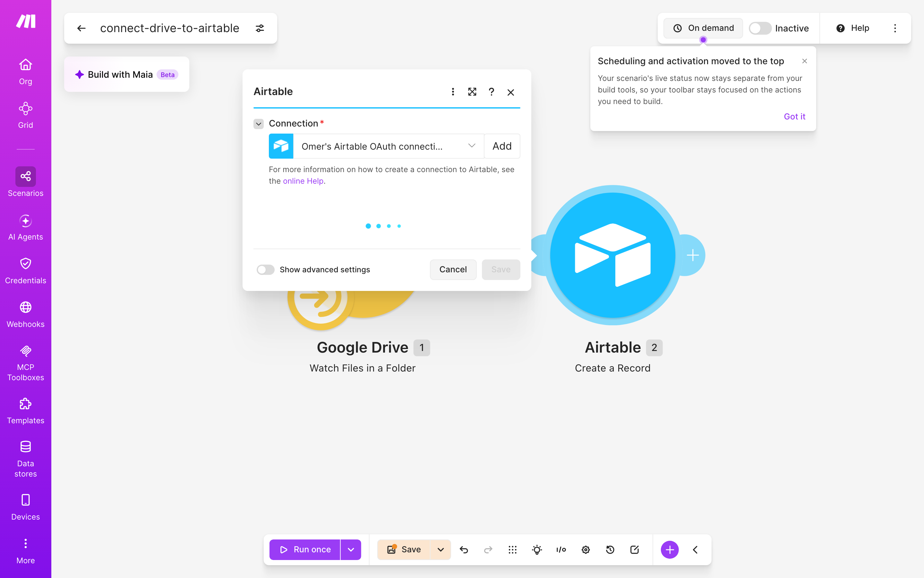
Task: Click Build with Maia Beta button
Action: pos(126,74)
